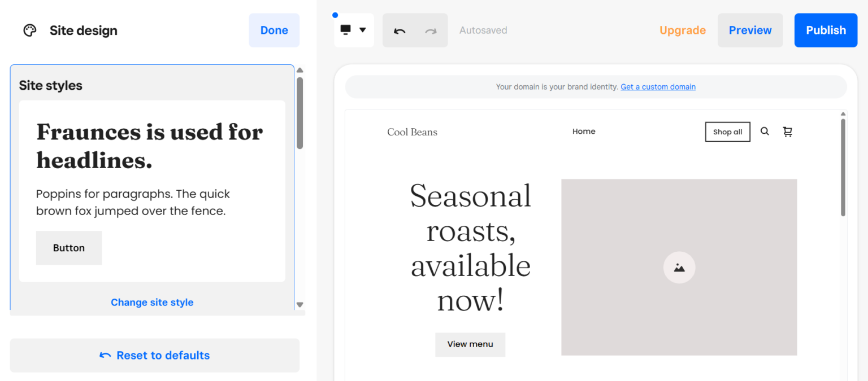
Task: Open the device preview dropdown arrow
Action: click(x=362, y=30)
